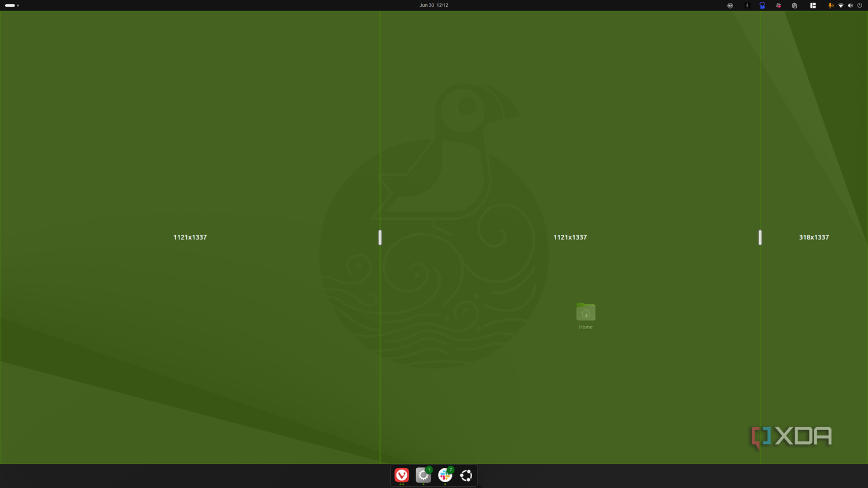The width and height of the screenshot is (868, 488).
Task: Grab the divider handle beside the 318x1337 zone
Action: coord(760,237)
